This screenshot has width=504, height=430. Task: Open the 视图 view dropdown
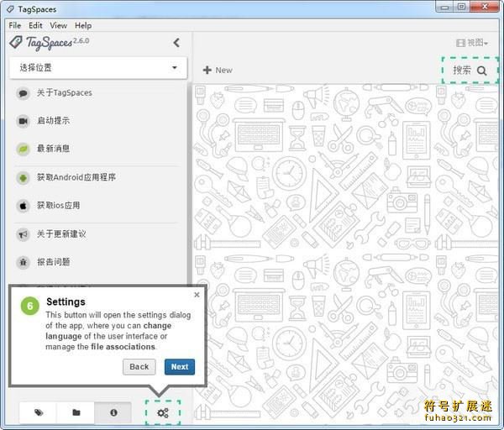(472, 43)
